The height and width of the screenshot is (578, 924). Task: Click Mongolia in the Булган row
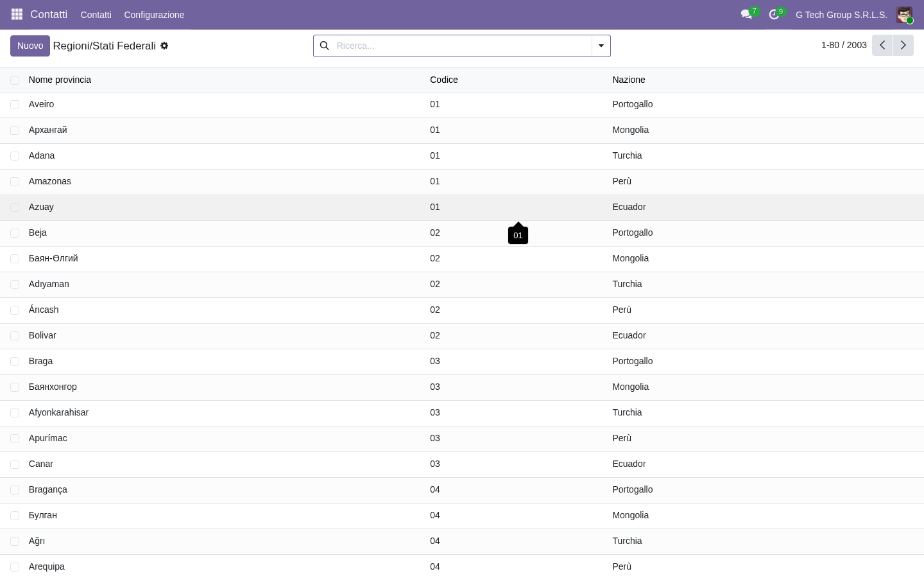click(x=631, y=515)
